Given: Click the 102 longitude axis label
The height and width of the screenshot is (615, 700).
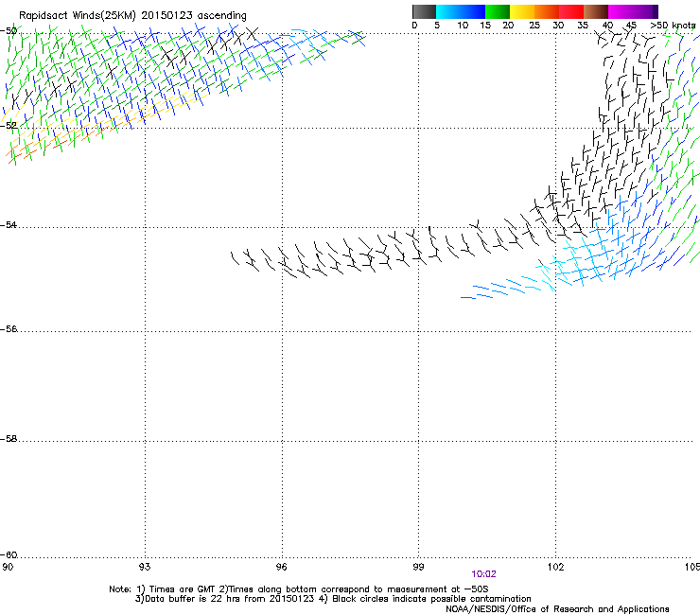Looking at the screenshot, I should [555, 567].
